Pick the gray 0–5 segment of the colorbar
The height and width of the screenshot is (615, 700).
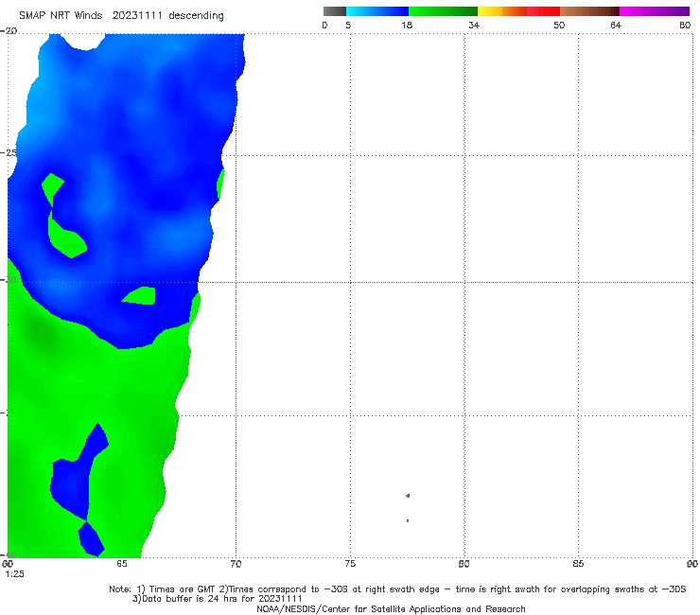pos(335,11)
